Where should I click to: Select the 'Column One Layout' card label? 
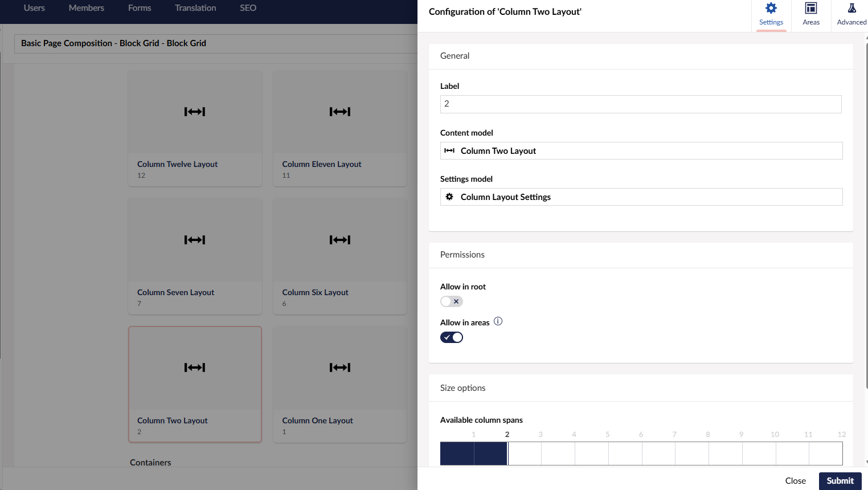317,420
